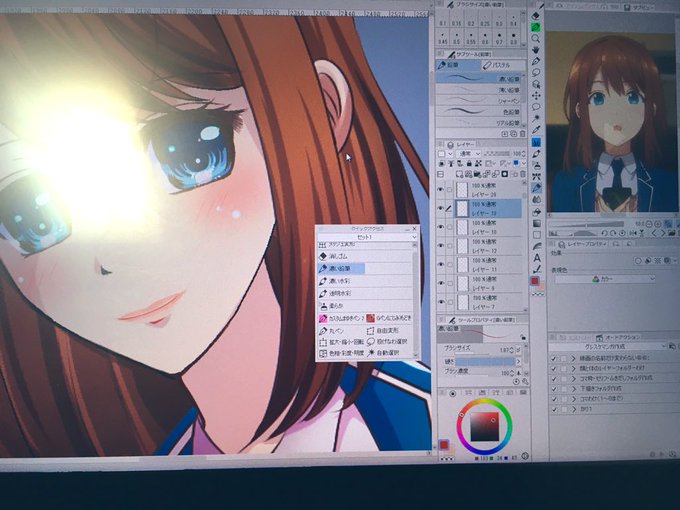Open the レイヤー panel tab
Viewport: 680px width, 510px height.
pyautogui.click(x=462, y=144)
